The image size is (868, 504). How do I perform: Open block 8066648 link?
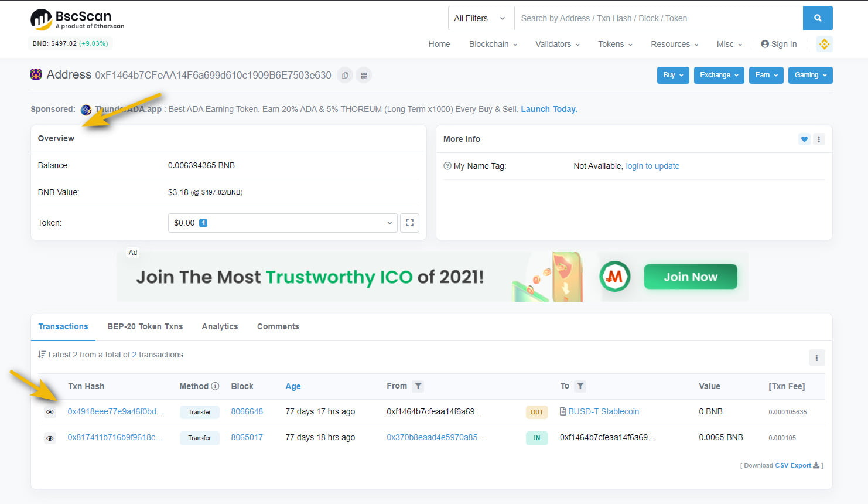point(247,411)
